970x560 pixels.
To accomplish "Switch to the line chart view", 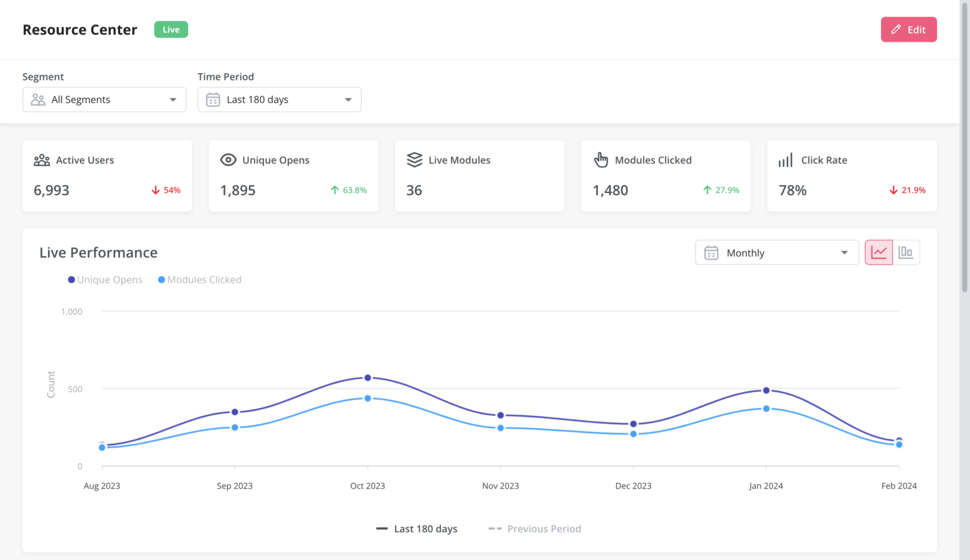I will (878, 251).
